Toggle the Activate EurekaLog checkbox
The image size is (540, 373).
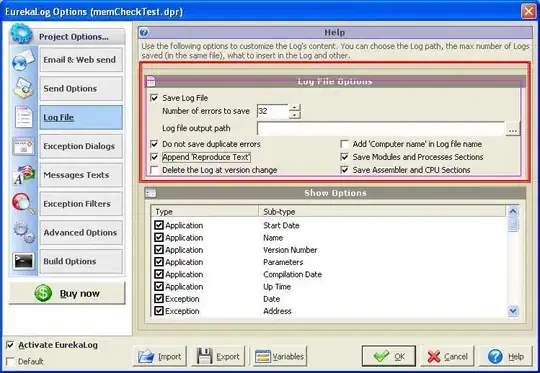pyautogui.click(x=10, y=345)
